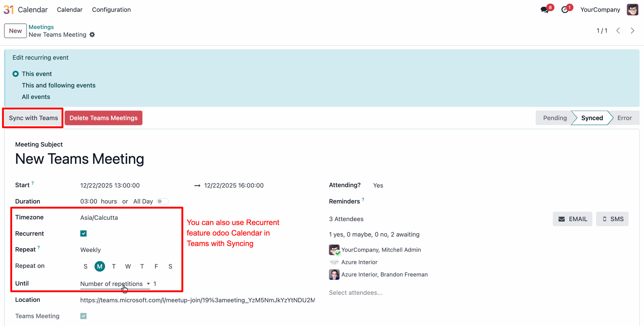This screenshot has height=326, width=644.
Task: Toggle Wednesday in Repeat on days
Action: (128, 266)
